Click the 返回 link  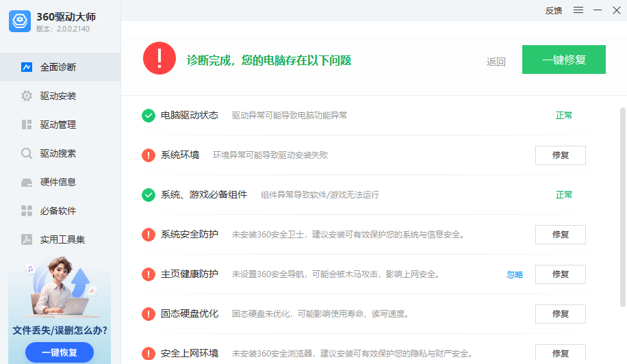pyautogui.click(x=496, y=62)
